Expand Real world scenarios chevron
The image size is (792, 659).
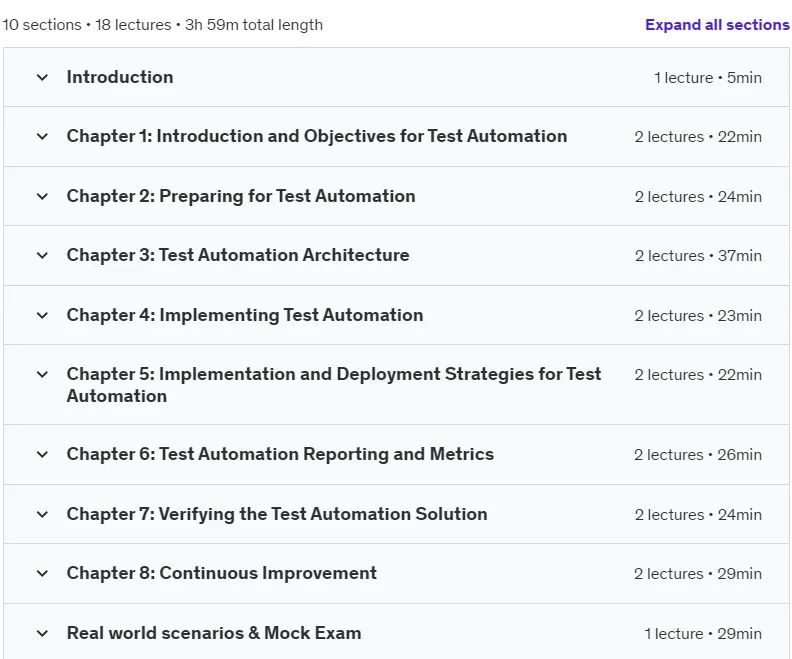click(x=42, y=633)
